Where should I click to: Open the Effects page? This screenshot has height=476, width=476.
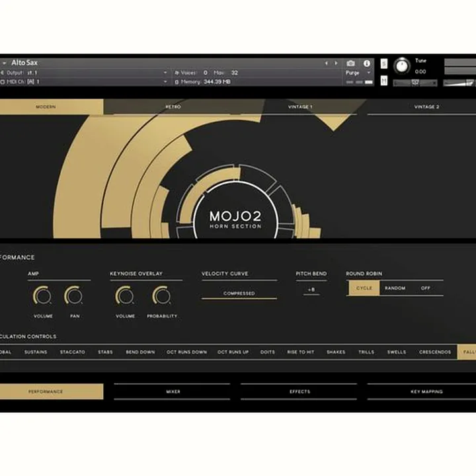(x=299, y=391)
